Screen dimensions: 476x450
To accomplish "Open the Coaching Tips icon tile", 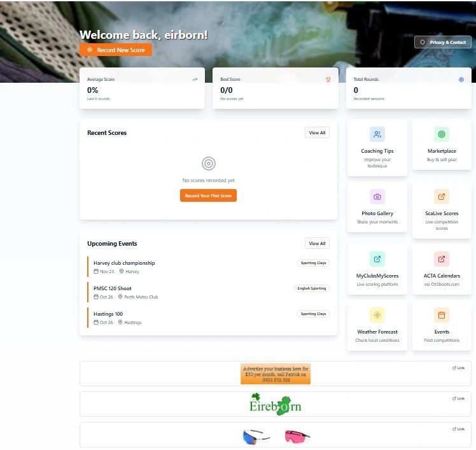I will (377, 134).
